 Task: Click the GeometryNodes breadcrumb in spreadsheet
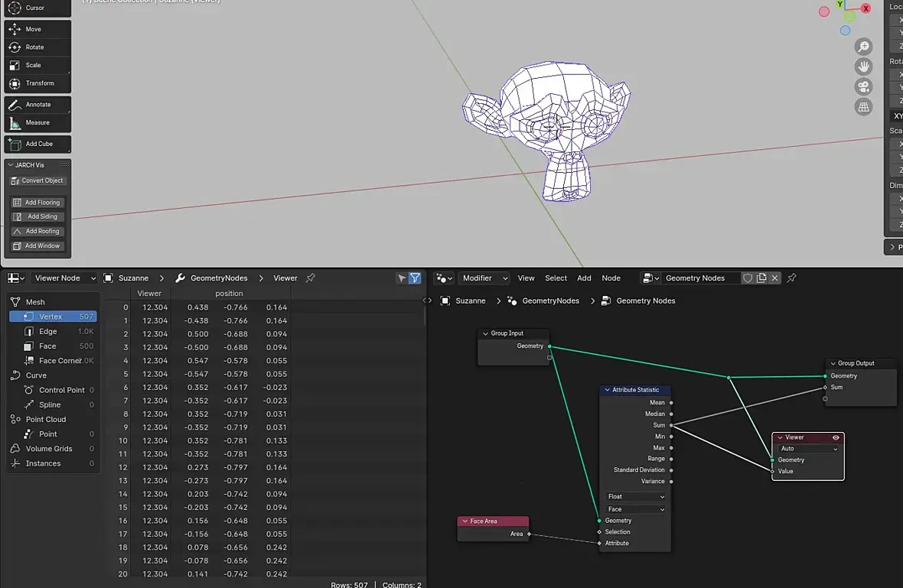coord(211,278)
